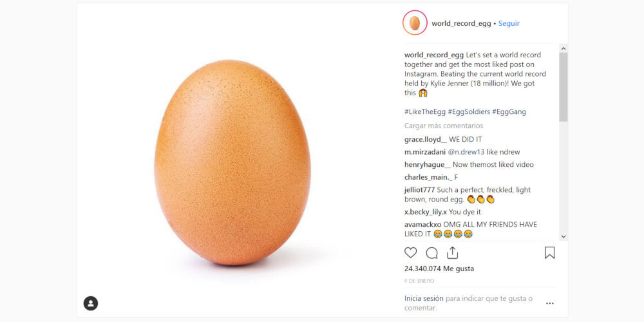Open the three-dot more options menu
The height and width of the screenshot is (322, 644).
click(x=549, y=303)
